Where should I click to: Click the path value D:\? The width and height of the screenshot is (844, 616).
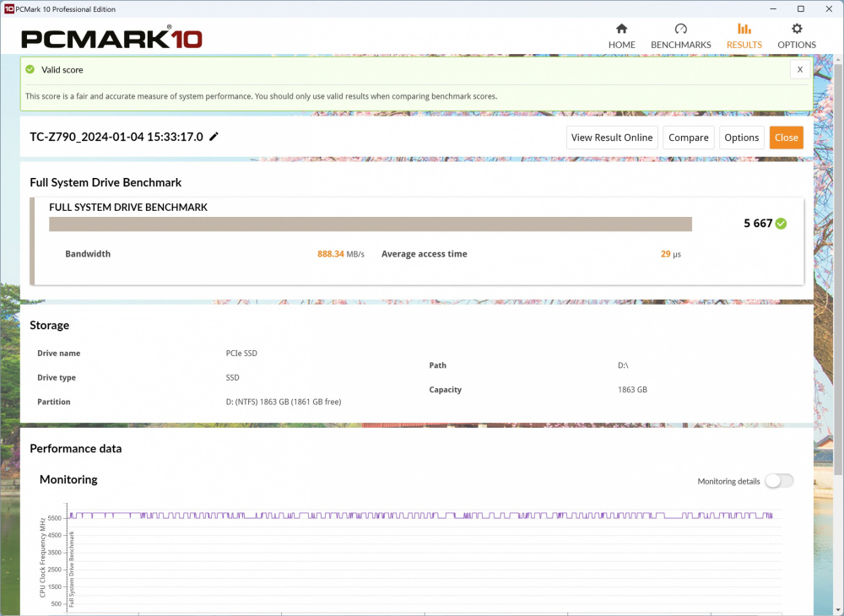pos(623,365)
